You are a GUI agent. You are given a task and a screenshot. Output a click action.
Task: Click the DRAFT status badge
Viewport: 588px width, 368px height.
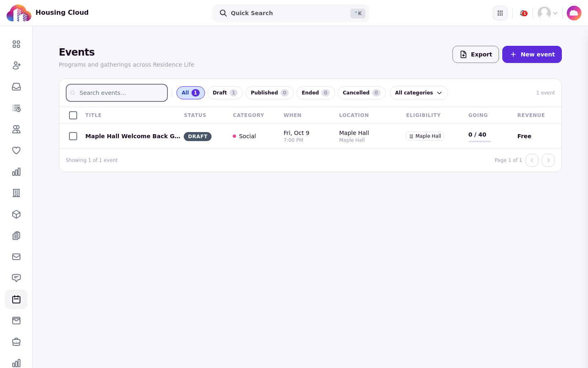(x=198, y=137)
